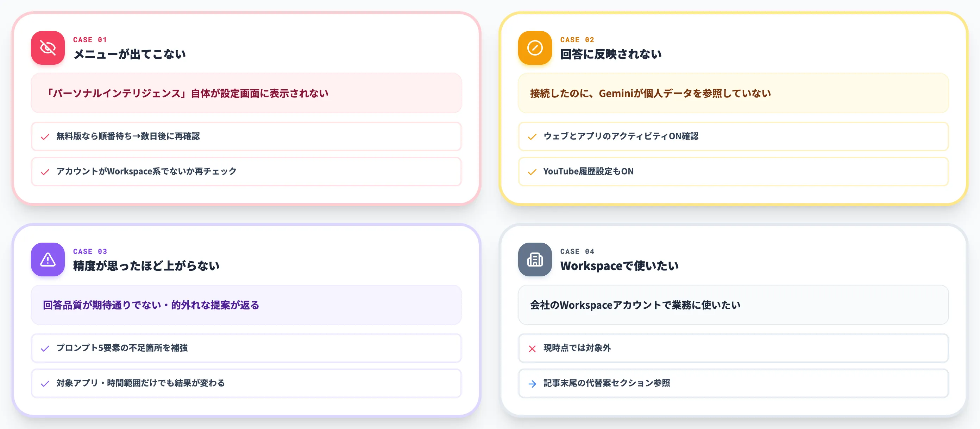Click the yellow box about Geminiが個人データを参照していない
Viewport: 980px width, 429px height.
733,93
